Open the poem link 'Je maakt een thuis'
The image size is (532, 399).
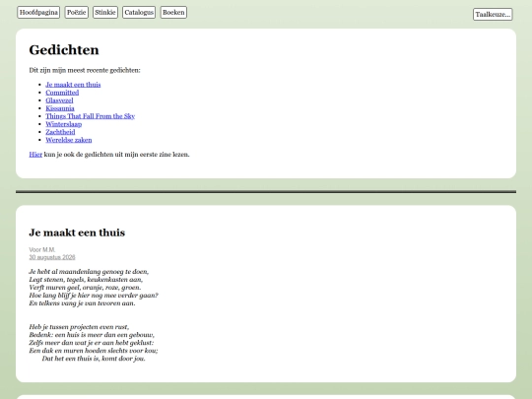click(x=73, y=85)
